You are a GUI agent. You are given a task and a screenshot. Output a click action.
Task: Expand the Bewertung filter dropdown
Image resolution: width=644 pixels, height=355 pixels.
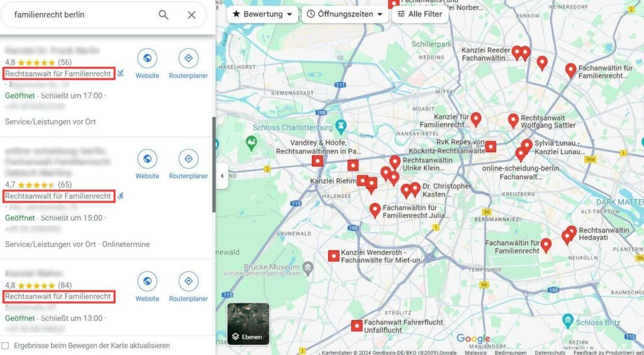click(x=262, y=14)
